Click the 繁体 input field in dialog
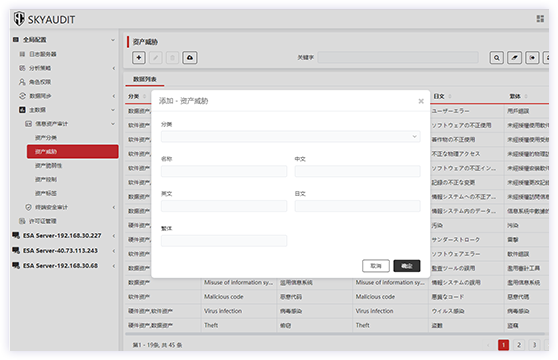Screen dimensions: 558x360 (224, 241)
